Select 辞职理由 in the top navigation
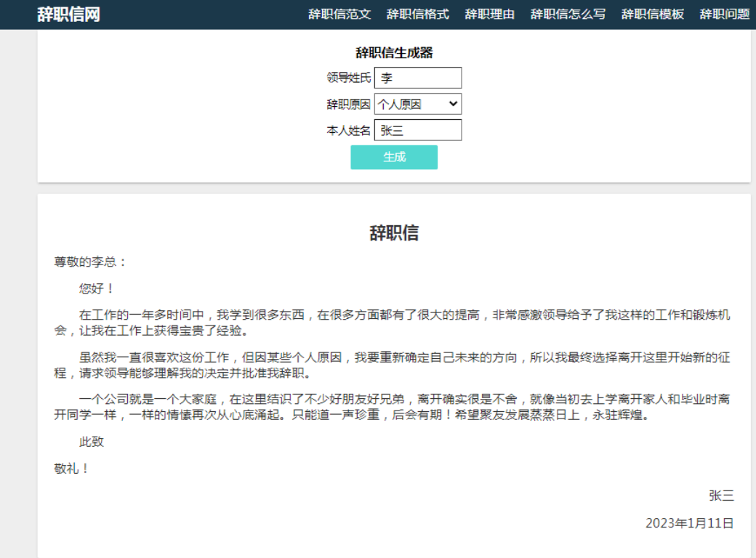Image resolution: width=756 pixels, height=558 pixels. (490, 15)
